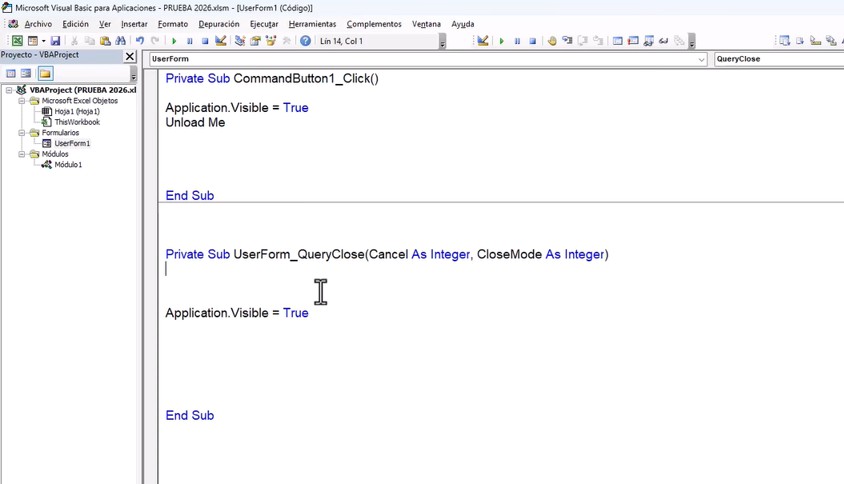Open the Depuración menu
Viewport: 844px width, 484px height.
point(219,24)
